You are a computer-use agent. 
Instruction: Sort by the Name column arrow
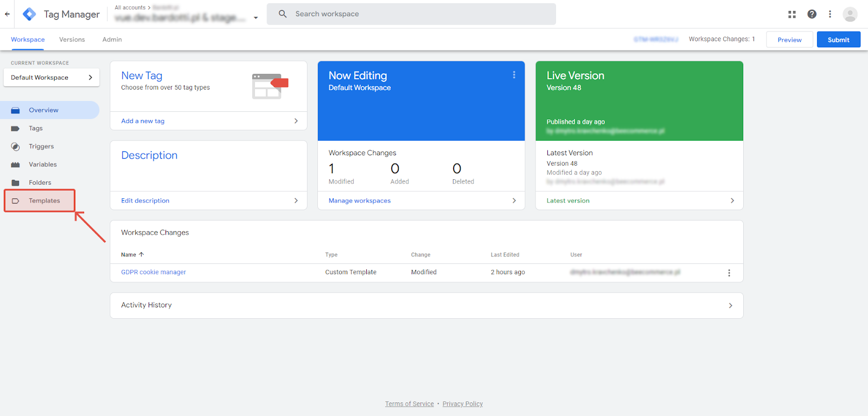coord(141,255)
